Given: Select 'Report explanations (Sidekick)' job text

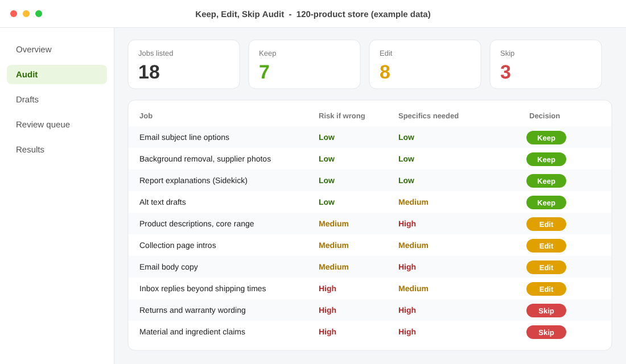Looking at the screenshot, I should [193, 180].
